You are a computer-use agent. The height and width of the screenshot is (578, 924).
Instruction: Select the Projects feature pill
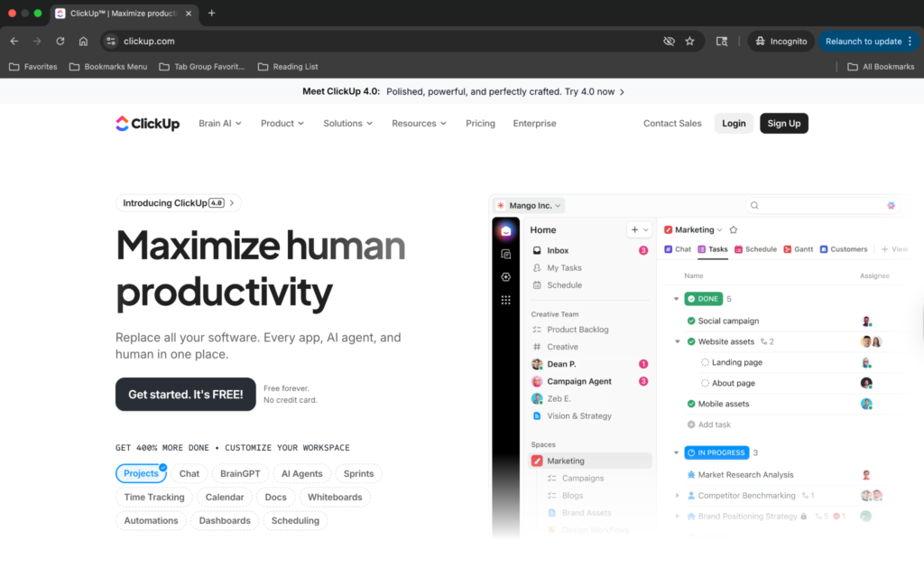point(141,473)
